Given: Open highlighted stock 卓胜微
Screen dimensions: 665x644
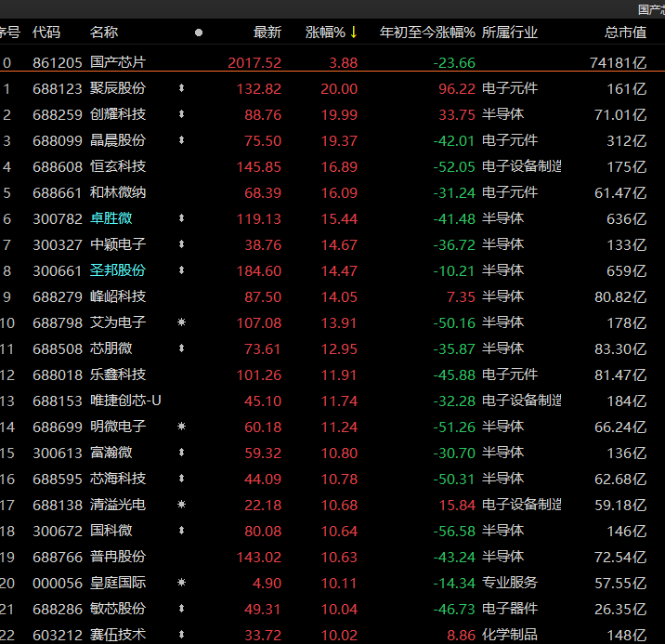Looking at the screenshot, I should (111, 218).
